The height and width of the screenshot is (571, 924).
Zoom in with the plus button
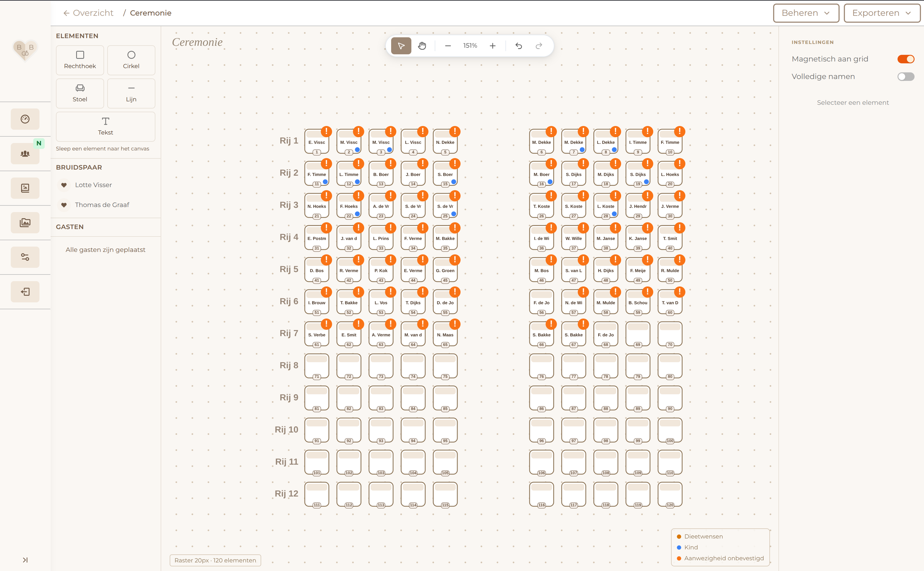(x=492, y=46)
